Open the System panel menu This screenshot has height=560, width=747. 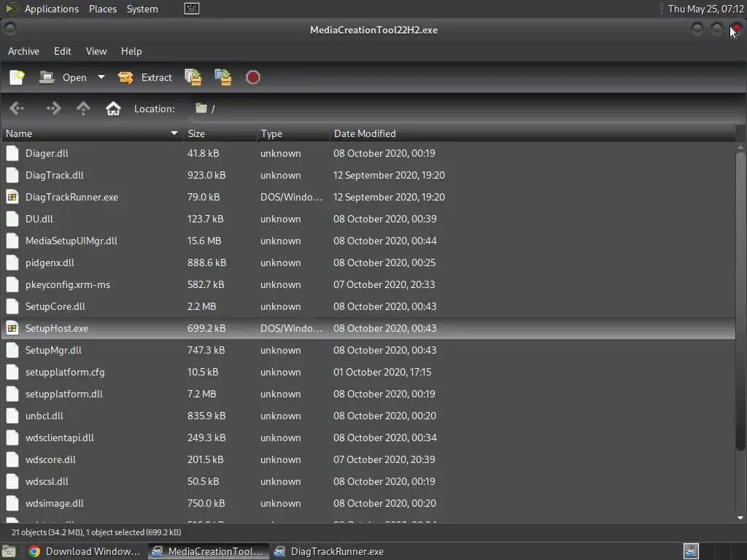click(142, 9)
